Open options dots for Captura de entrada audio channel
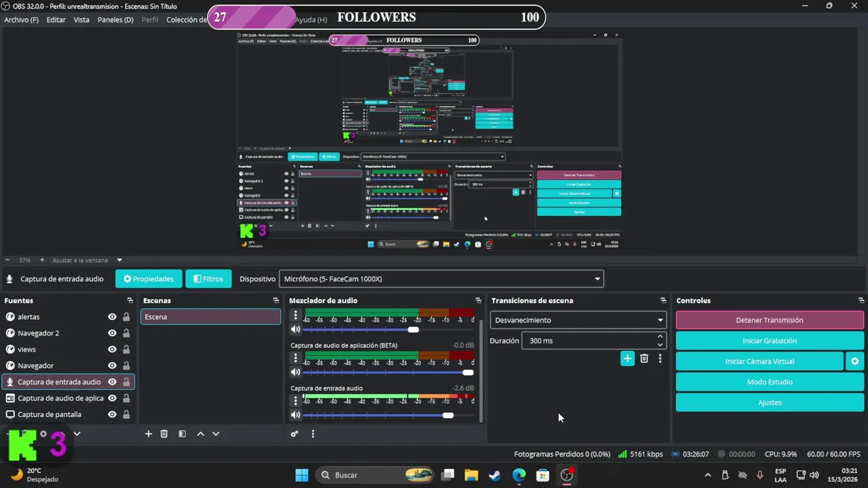The width and height of the screenshot is (868, 488). click(x=296, y=400)
